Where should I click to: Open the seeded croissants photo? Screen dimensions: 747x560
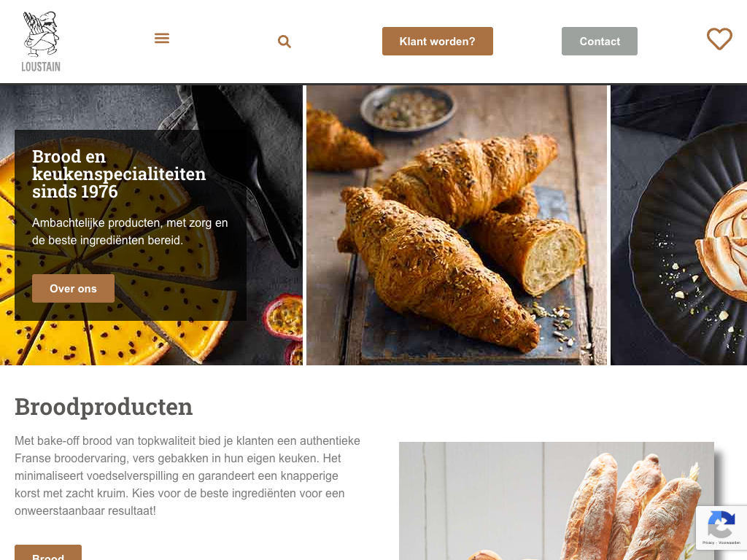pyautogui.click(x=457, y=225)
